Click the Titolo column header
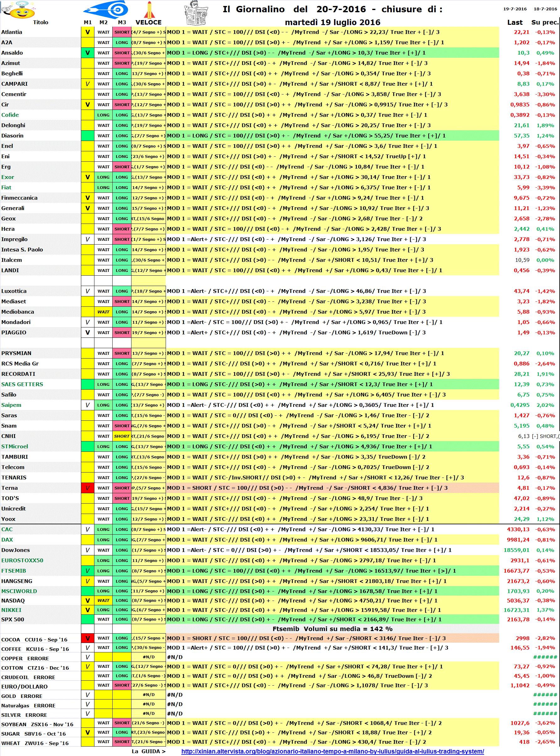The height and width of the screenshot is (756, 560). (x=41, y=22)
